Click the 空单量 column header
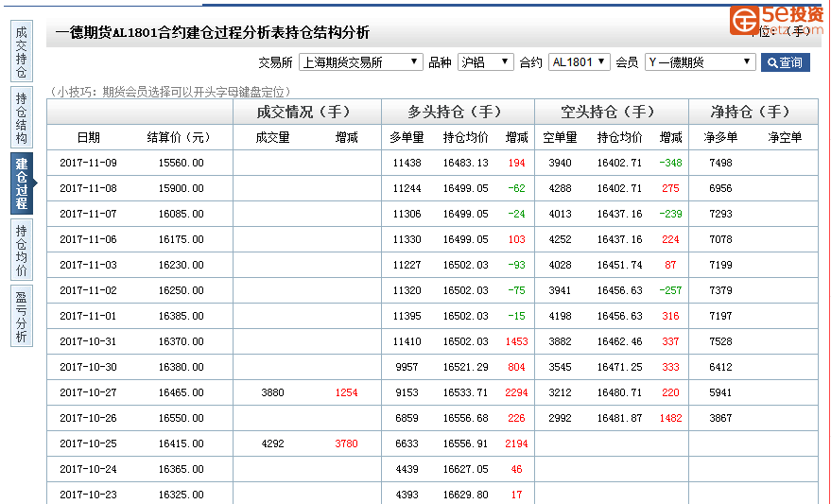831x504 pixels. (x=561, y=138)
